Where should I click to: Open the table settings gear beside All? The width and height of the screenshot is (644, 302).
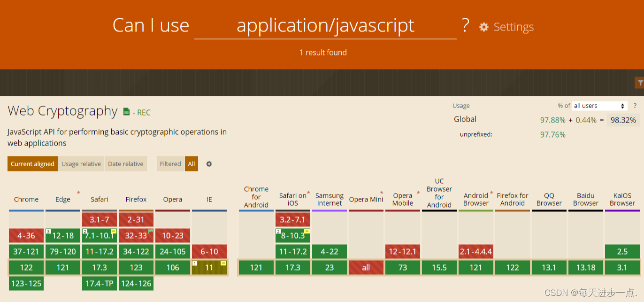[x=209, y=164]
